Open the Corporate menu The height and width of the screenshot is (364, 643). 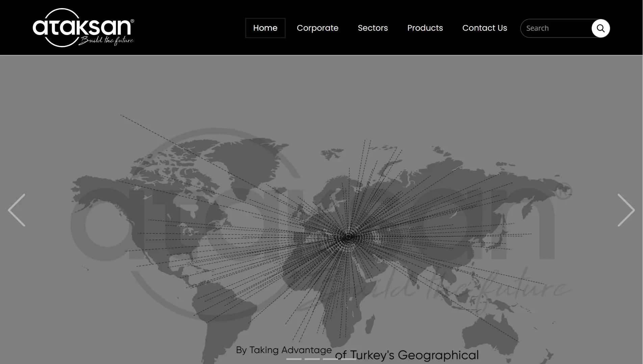coord(317,28)
